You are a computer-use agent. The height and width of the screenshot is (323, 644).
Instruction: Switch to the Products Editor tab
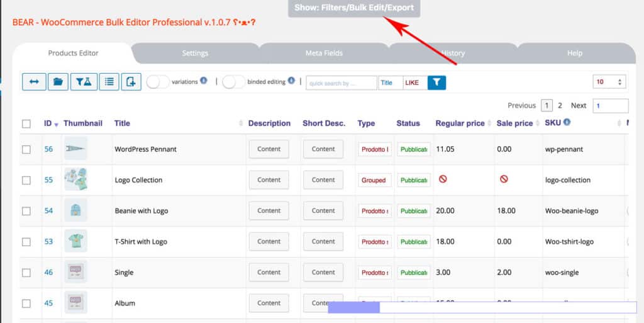tap(73, 53)
